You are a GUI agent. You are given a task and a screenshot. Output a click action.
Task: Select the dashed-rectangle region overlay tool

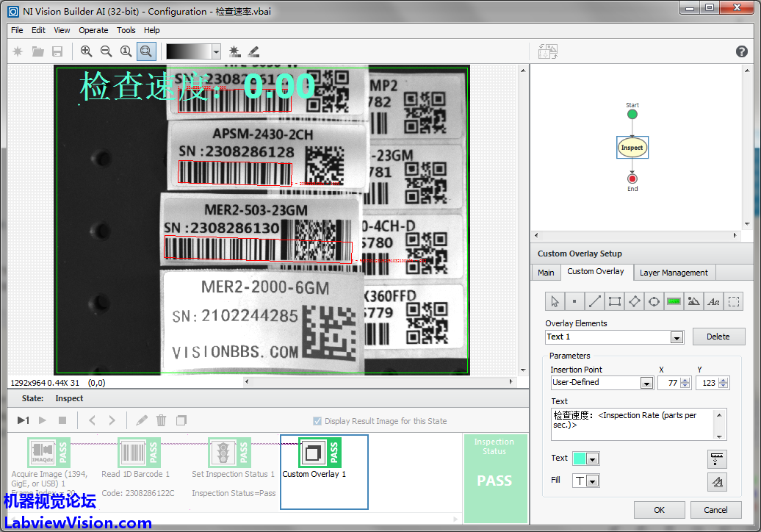pyautogui.click(x=734, y=301)
